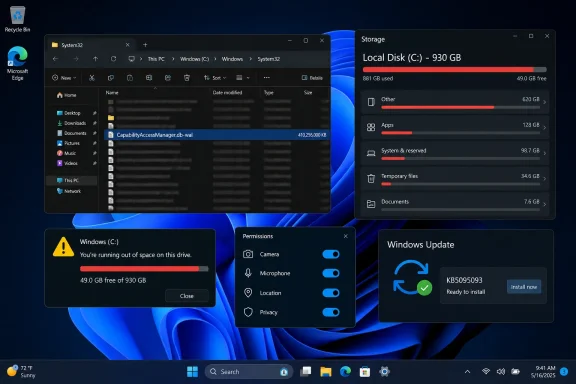Sort by the Date modified column header
Screen dimensions: 576x384
pos(227,93)
